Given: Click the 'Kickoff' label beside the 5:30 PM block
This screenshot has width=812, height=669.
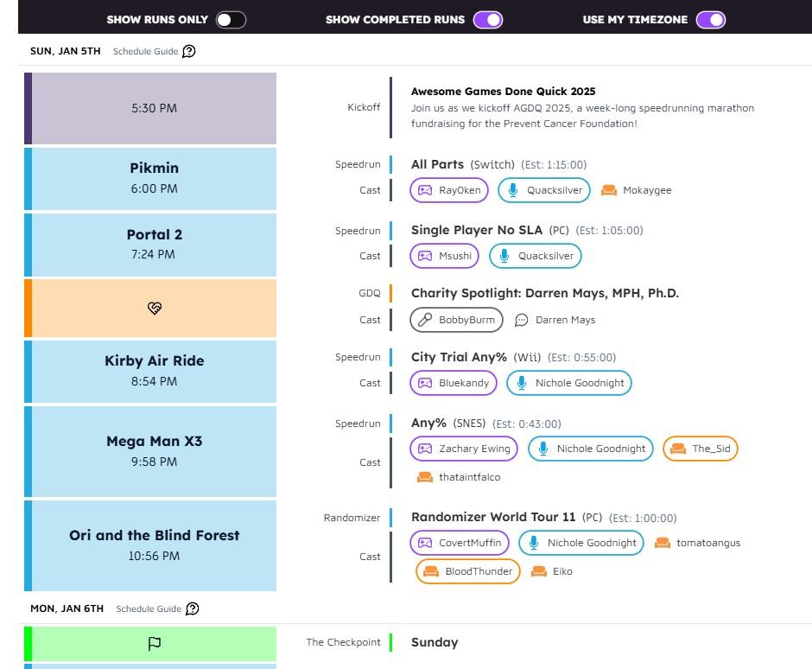Looking at the screenshot, I should click(364, 107).
